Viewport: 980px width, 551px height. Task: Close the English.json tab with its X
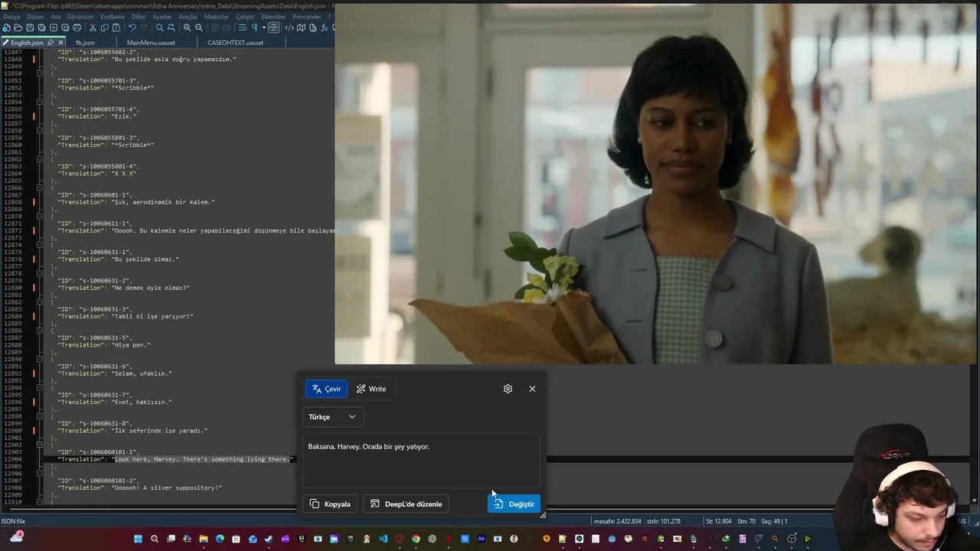pyautogui.click(x=60, y=43)
